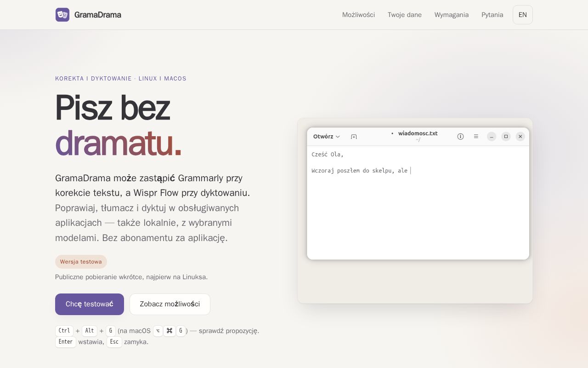
Task: Click the Command ⌘ key badge
Action: point(169,331)
